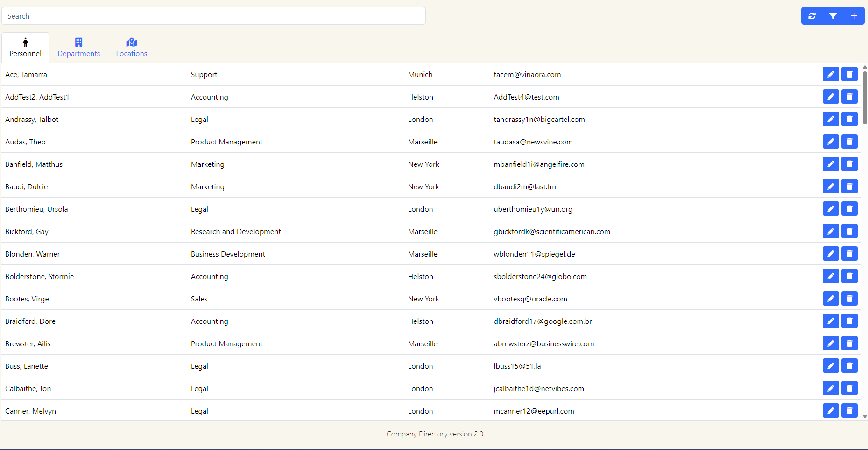Image resolution: width=868 pixels, height=450 pixels.
Task: Focus the Search input field
Action: coord(213,16)
